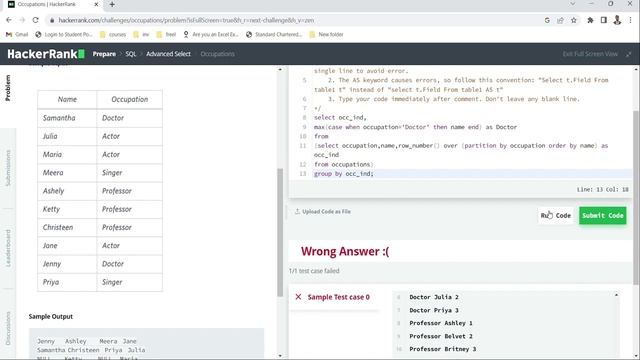This screenshot has width=640, height=360.
Task: Click the problem panel scroll up arrow
Action: 280,69
